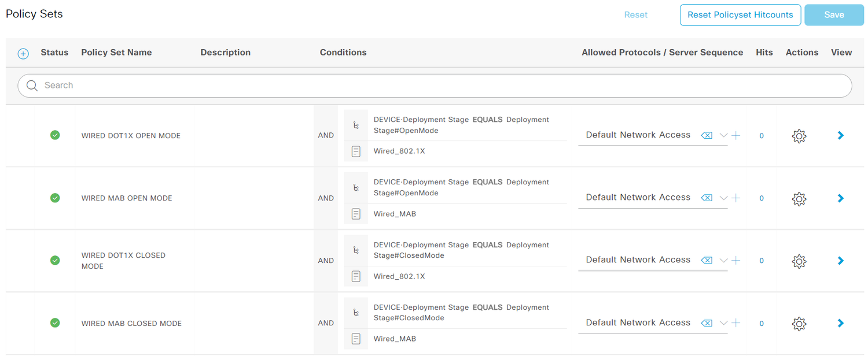Open WIRED DOT1X OPEN MODE view arrow
The width and height of the screenshot is (868, 356).
pos(840,135)
